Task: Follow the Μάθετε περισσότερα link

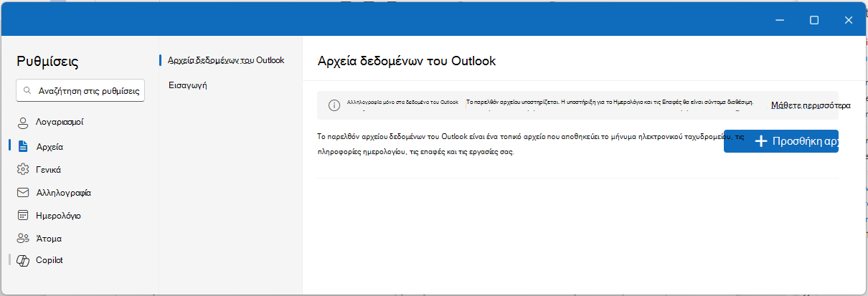Action: tap(811, 105)
